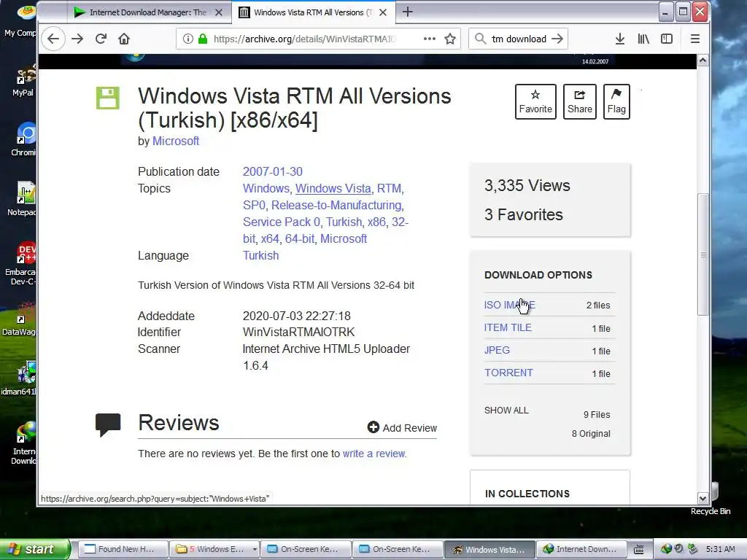Screen dimensions: 747x560
Task: Open keyboard icon in the taskbar tray
Action: (x=639, y=549)
